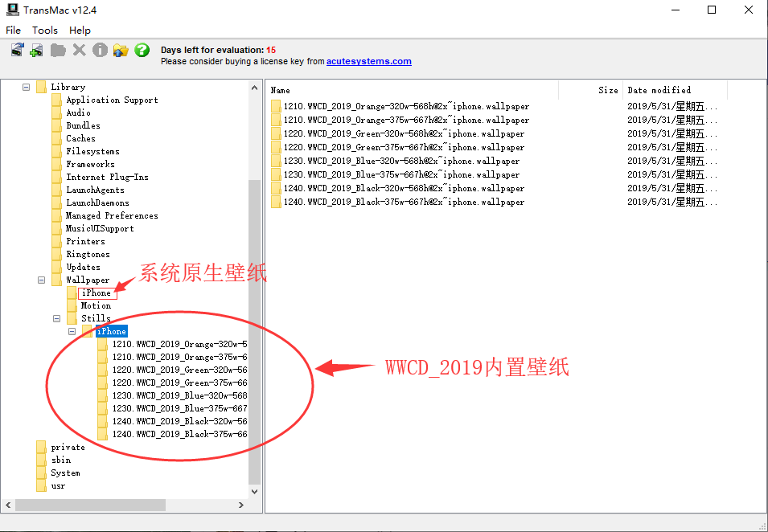Click the Filesystems folder icon in tree

click(x=57, y=151)
